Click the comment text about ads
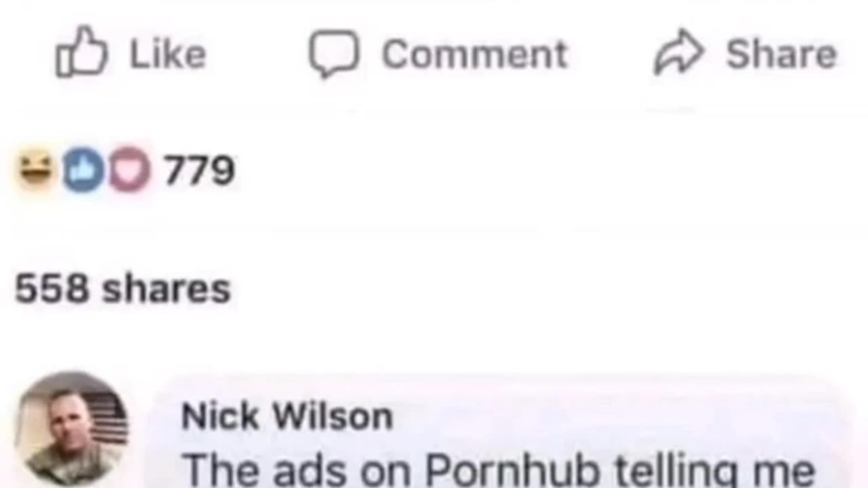Image resolution: width=868 pixels, height=488 pixels. (x=498, y=469)
